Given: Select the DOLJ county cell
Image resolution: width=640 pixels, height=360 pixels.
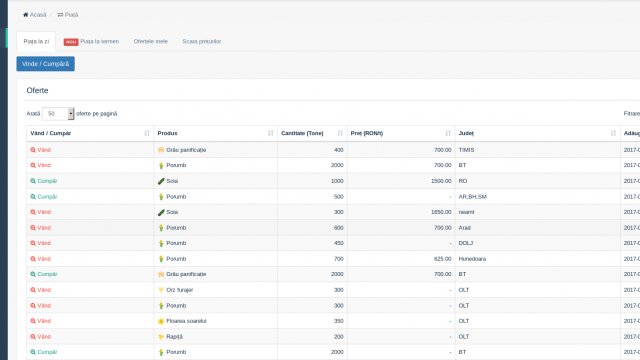Looking at the screenshot, I should (538, 243).
